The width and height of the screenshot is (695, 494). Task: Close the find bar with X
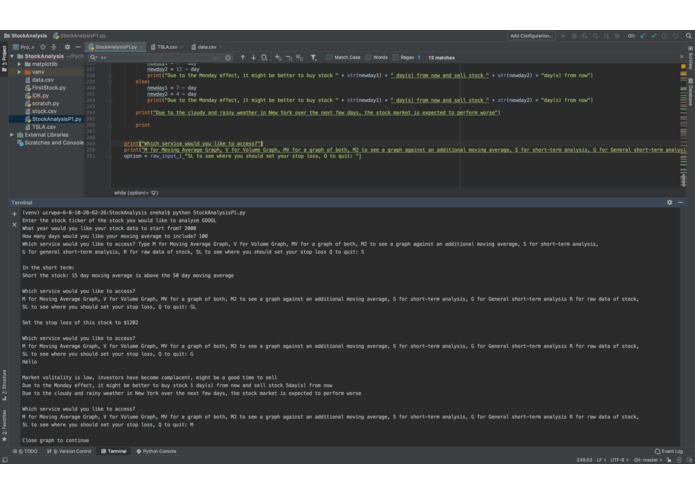point(682,57)
